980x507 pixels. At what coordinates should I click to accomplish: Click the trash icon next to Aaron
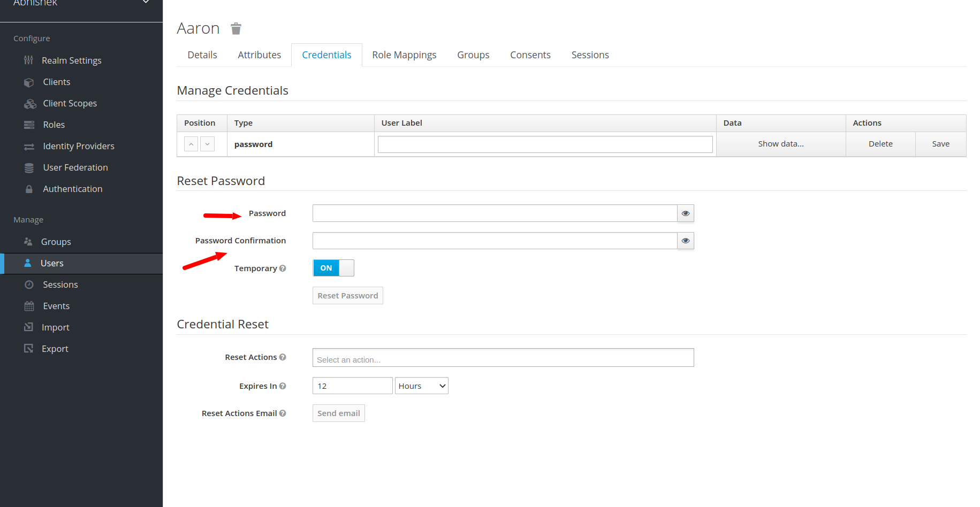point(236,28)
